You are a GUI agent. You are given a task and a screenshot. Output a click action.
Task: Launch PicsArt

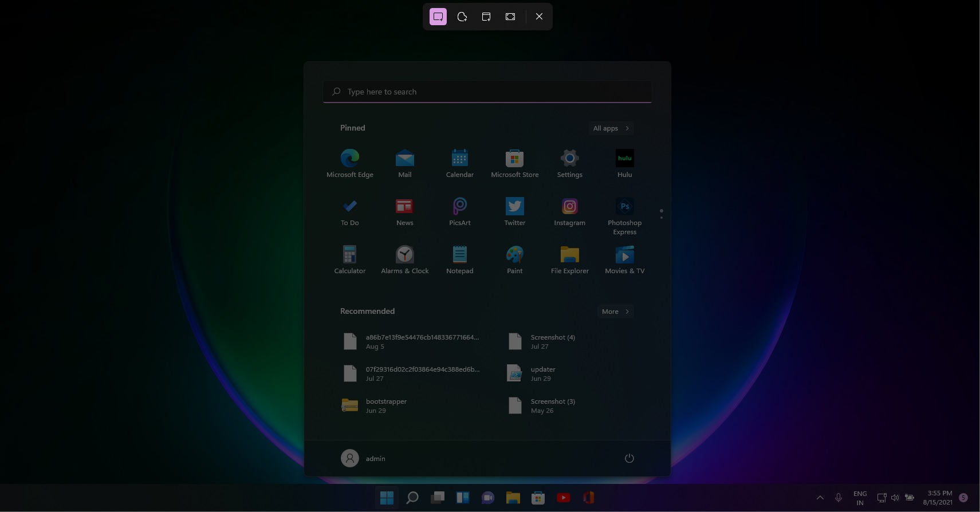tap(460, 212)
